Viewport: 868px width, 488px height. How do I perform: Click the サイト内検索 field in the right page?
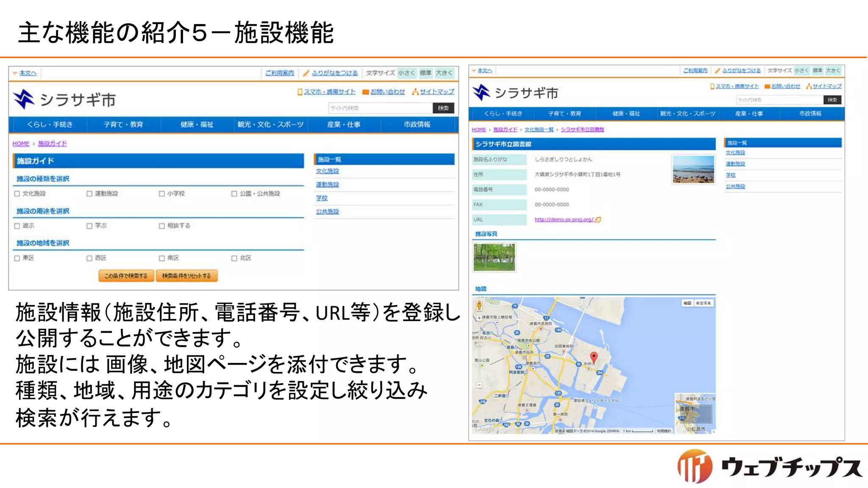point(779,100)
